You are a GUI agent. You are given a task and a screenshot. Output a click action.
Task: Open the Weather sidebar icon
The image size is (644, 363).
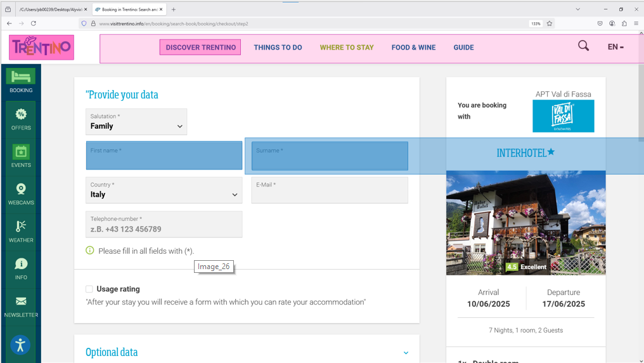(21, 227)
